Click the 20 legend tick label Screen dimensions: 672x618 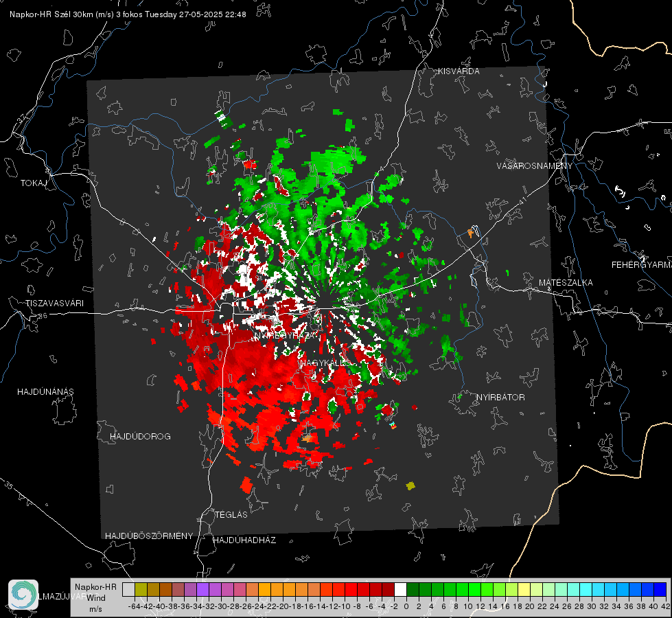[x=530, y=606]
